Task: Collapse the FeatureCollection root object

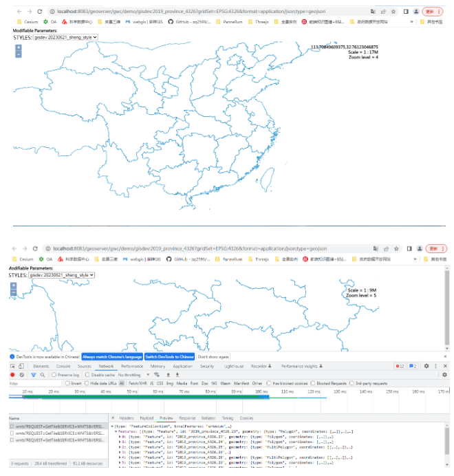Action: click(x=112, y=426)
